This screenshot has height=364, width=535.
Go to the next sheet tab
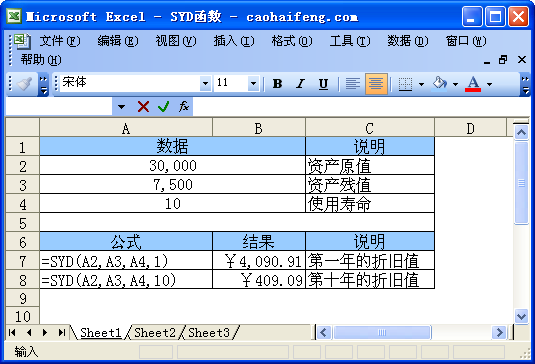pos(45,332)
